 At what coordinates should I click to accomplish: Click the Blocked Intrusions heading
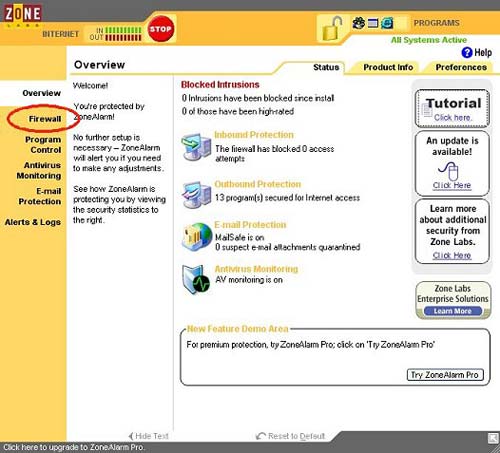tap(220, 85)
